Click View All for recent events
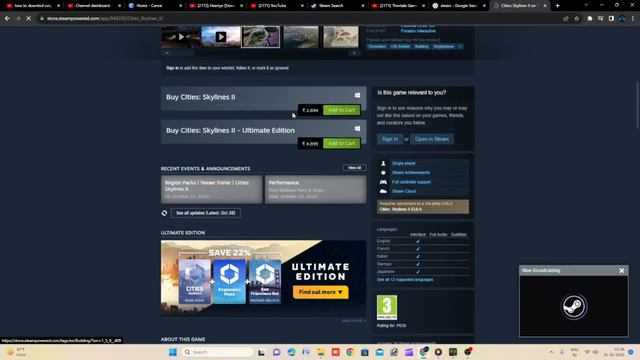This screenshot has width=640, height=360. coord(354,168)
